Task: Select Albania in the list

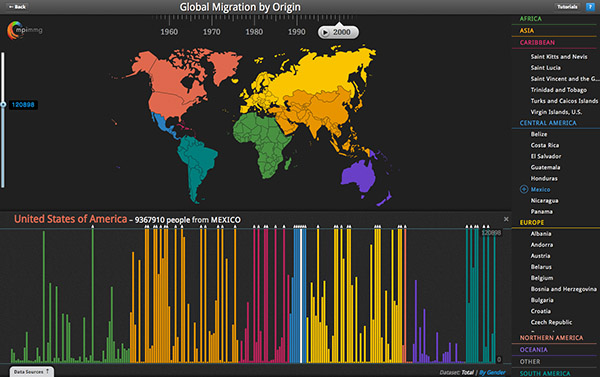Action: pos(541,234)
